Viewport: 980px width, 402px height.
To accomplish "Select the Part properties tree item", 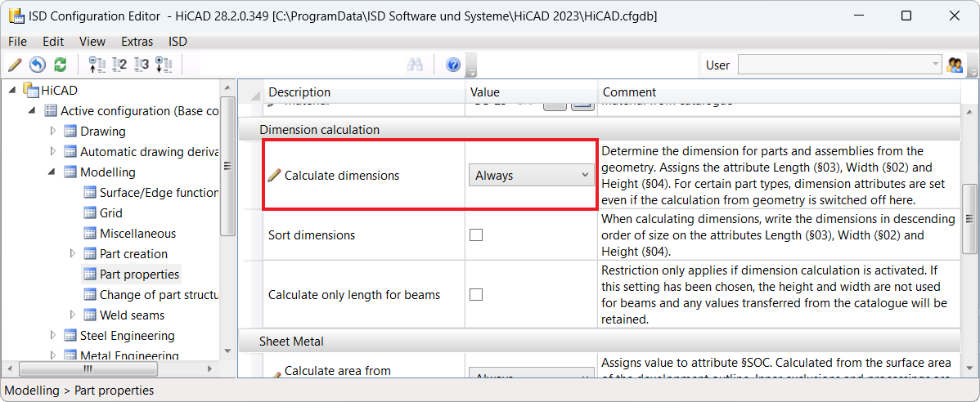I will click(139, 274).
